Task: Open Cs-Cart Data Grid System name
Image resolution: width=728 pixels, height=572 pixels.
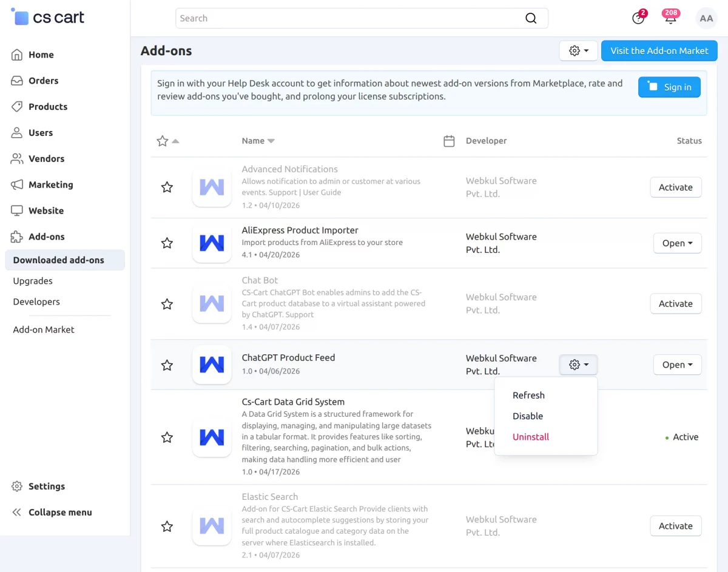Action: [293, 402]
